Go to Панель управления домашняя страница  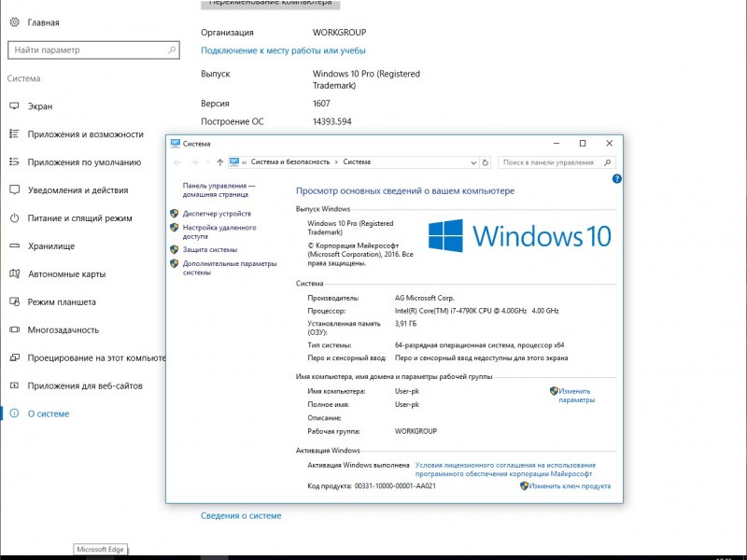tap(218, 190)
